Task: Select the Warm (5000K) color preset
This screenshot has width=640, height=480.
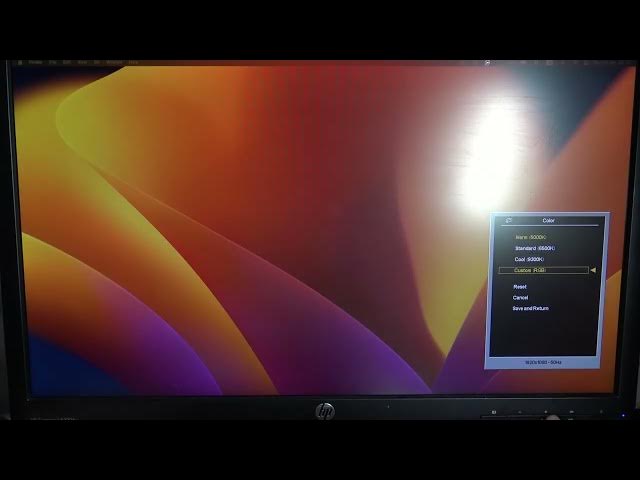Action: (x=531, y=237)
